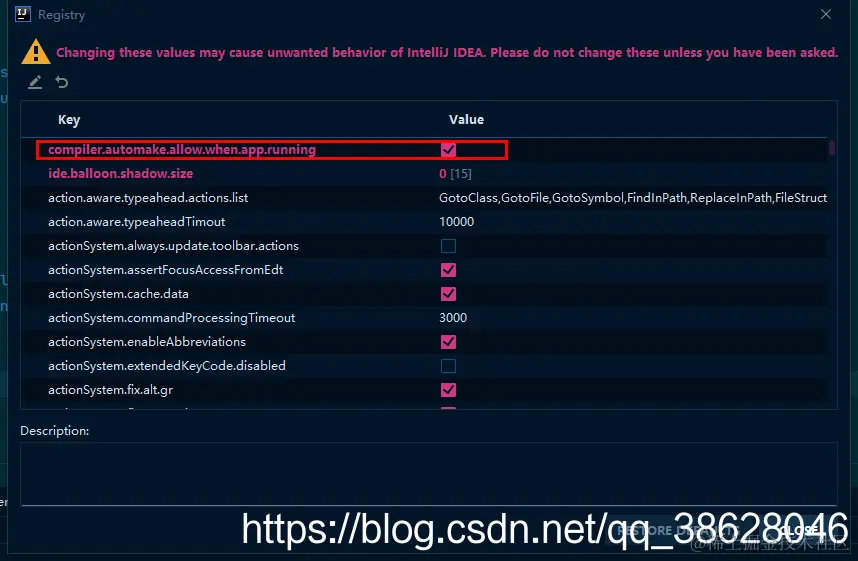Select the action.aware.typeaheadTimout key
858x561 pixels.
136,222
